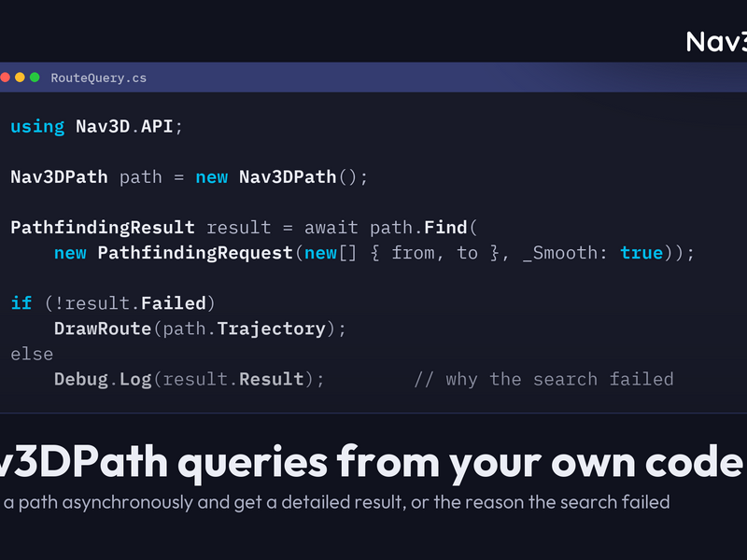
Task: Click the subtitle about the reason the search failed
Action: (x=335, y=502)
